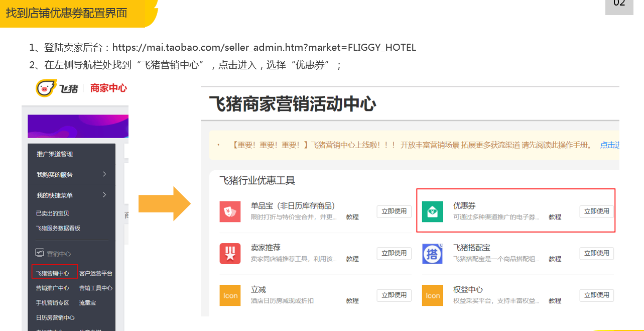Open the 教程 link for 卖家推荐

point(352,259)
